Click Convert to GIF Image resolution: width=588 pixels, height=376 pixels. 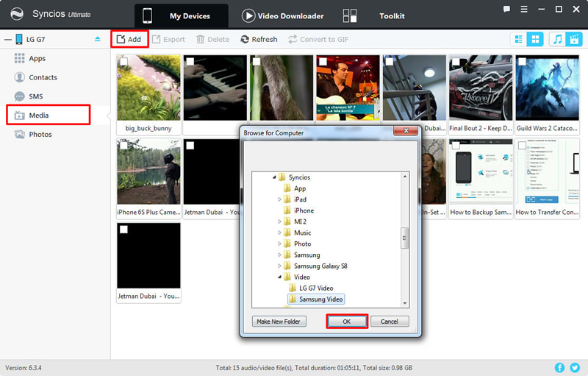click(x=318, y=39)
